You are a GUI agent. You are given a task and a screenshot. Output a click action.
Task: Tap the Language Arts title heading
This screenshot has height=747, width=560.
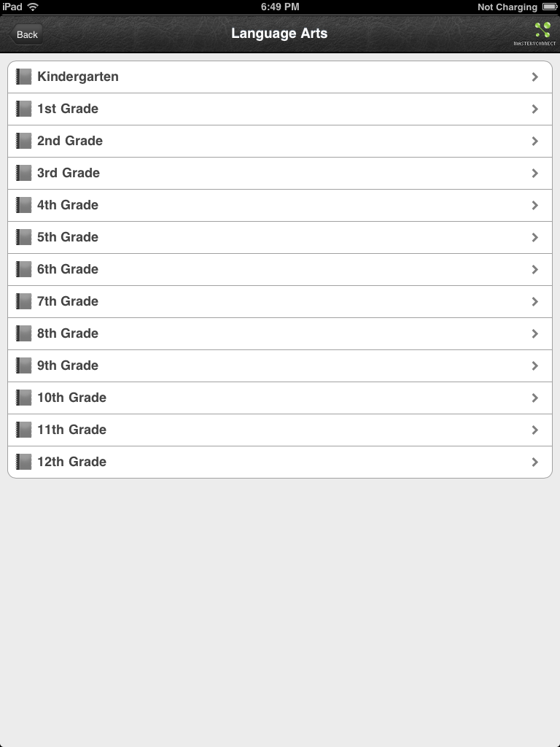point(279,34)
